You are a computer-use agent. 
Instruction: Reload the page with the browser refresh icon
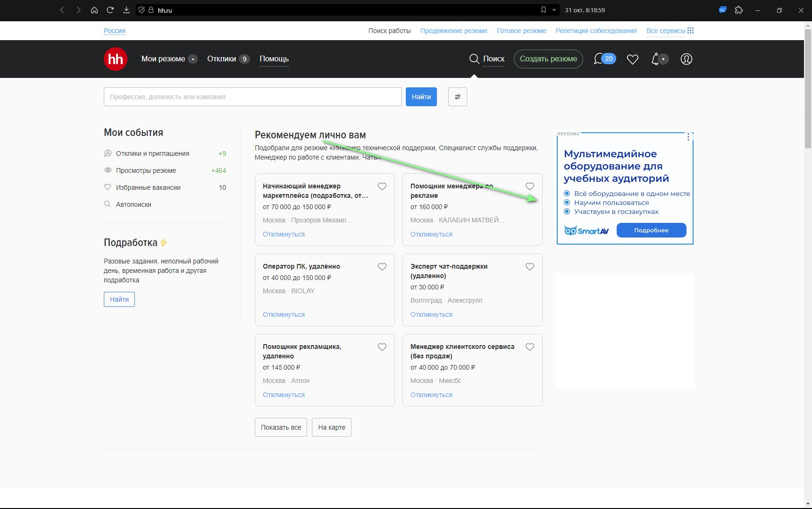(x=110, y=9)
